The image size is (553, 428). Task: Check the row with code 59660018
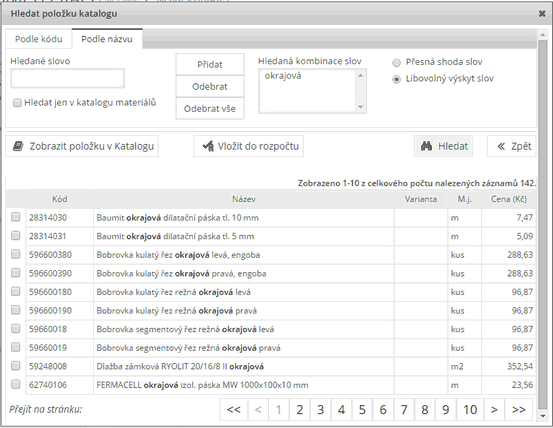(x=16, y=329)
